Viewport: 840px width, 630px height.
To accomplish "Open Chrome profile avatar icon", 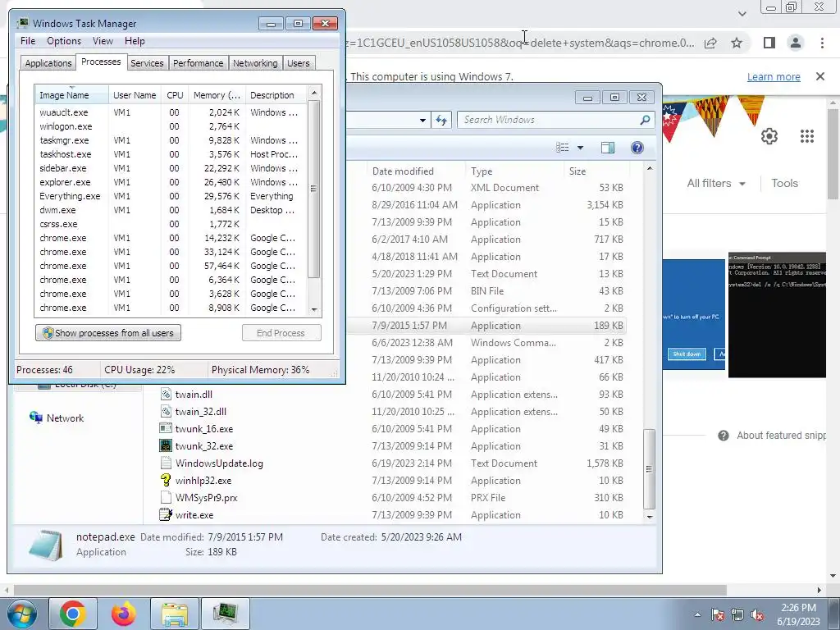I will [x=796, y=43].
